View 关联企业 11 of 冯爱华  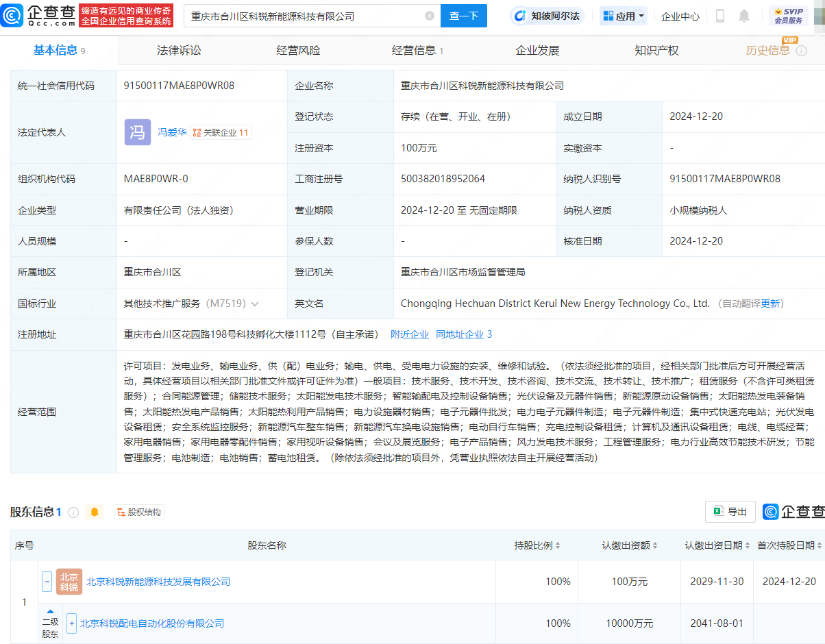221,132
